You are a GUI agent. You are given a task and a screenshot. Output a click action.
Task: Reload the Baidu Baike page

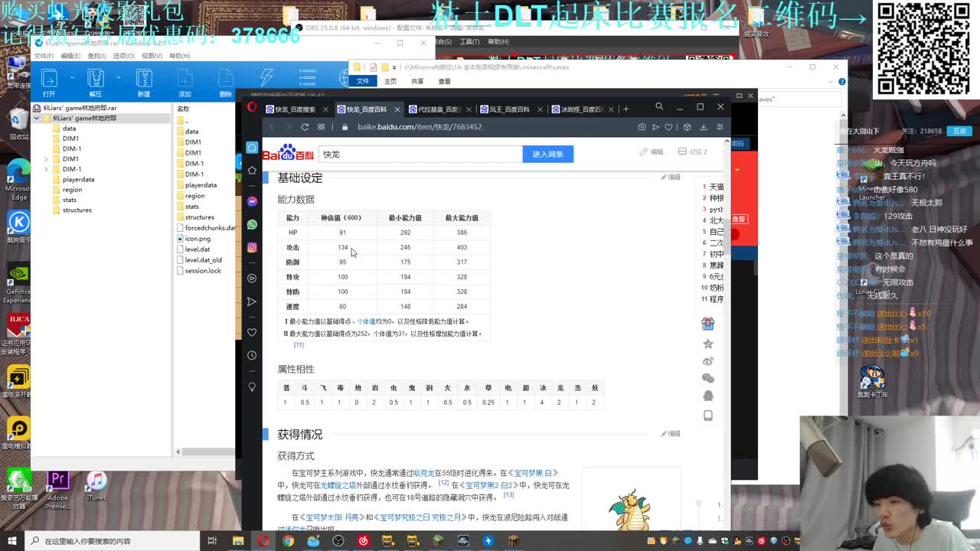click(x=305, y=127)
